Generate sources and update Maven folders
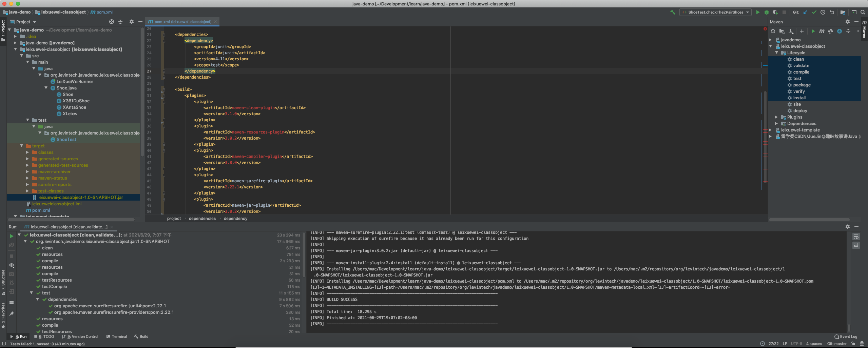Viewport: 868px width, 348px height. click(x=782, y=31)
